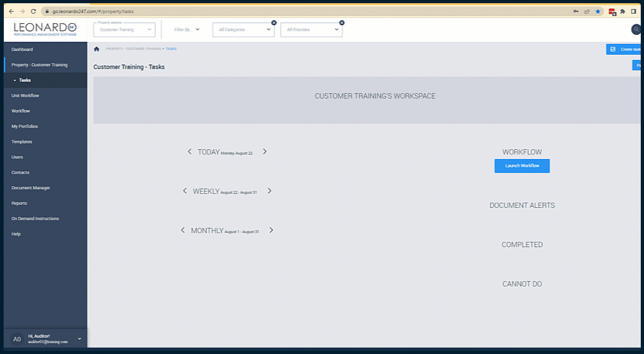Click the browser back arrow
This screenshot has width=644, height=354.
pyautogui.click(x=12, y=12)
